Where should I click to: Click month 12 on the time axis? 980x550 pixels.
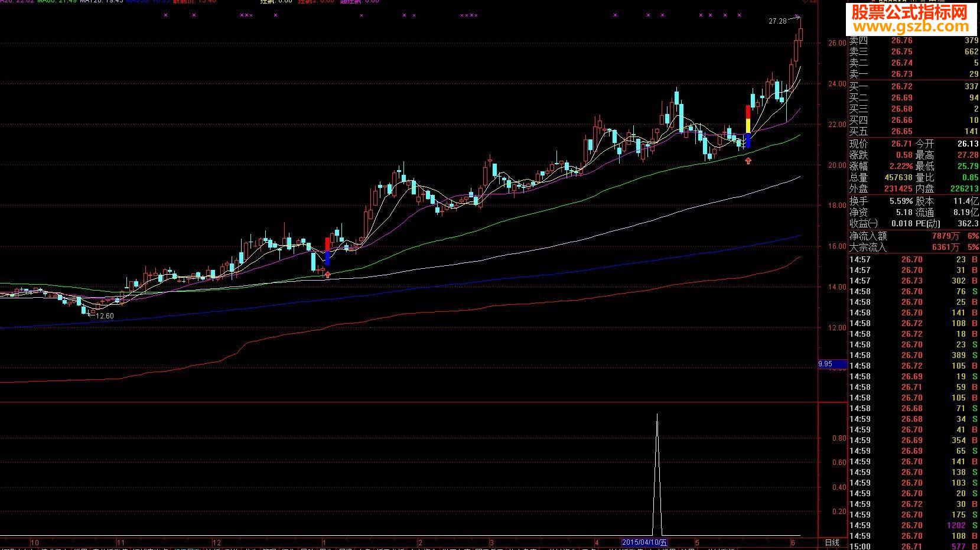coord(216,542)
